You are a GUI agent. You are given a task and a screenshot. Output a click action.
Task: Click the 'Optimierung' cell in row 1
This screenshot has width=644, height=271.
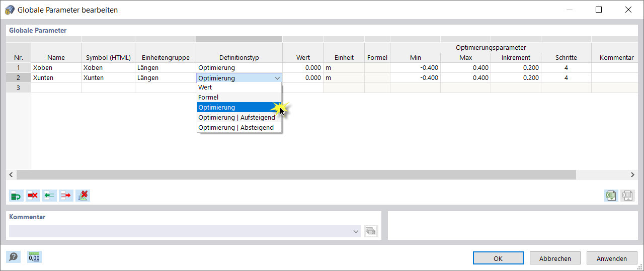(x=239, y=68)
